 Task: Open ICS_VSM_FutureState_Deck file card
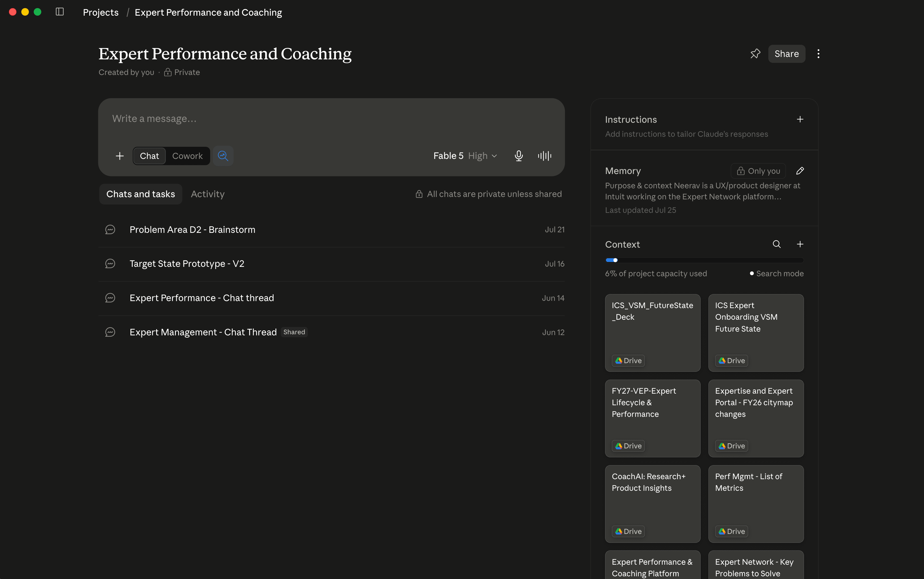(x=653, y=333)
